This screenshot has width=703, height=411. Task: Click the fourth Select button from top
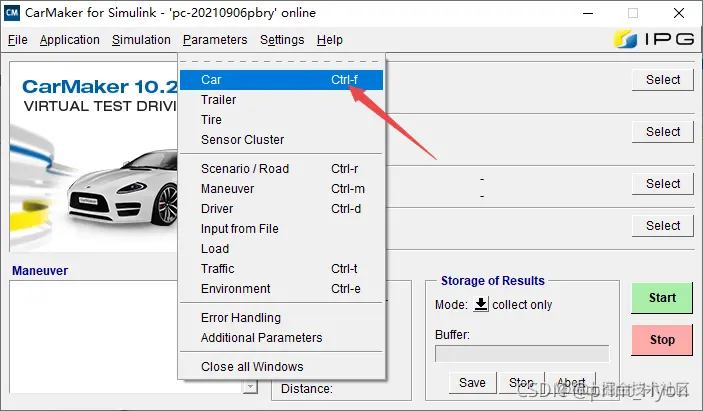pos(663,226)
